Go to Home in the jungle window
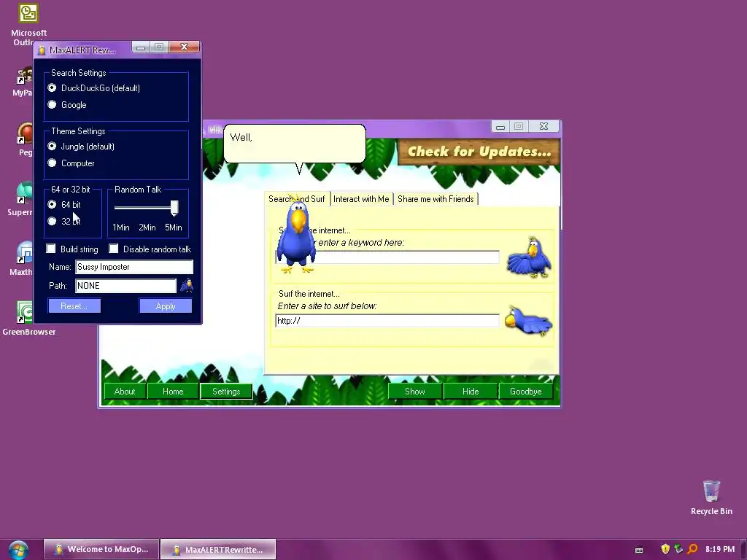Viewport: 747px width, 560px height. pyautogui.click(x=173, y=391)
